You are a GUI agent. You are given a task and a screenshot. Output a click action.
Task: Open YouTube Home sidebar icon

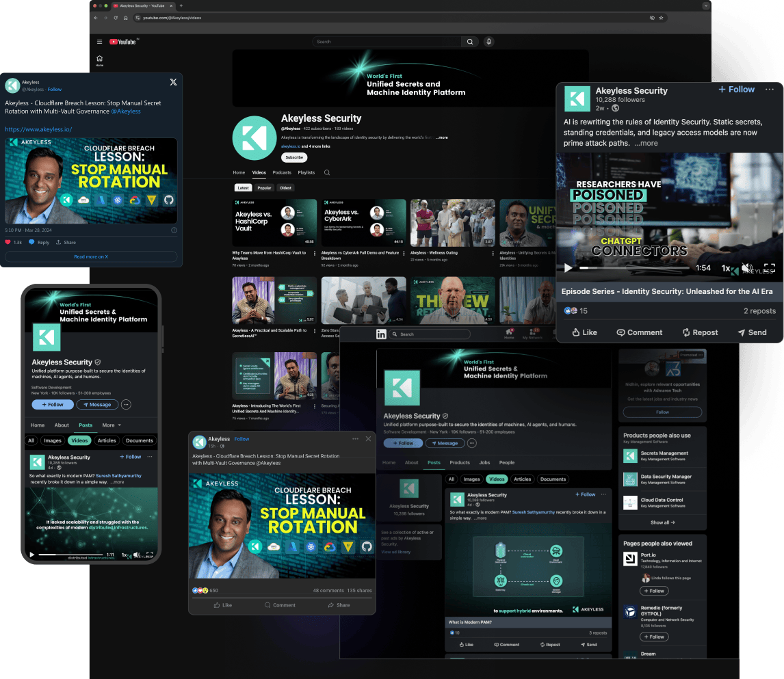(99, 60)
